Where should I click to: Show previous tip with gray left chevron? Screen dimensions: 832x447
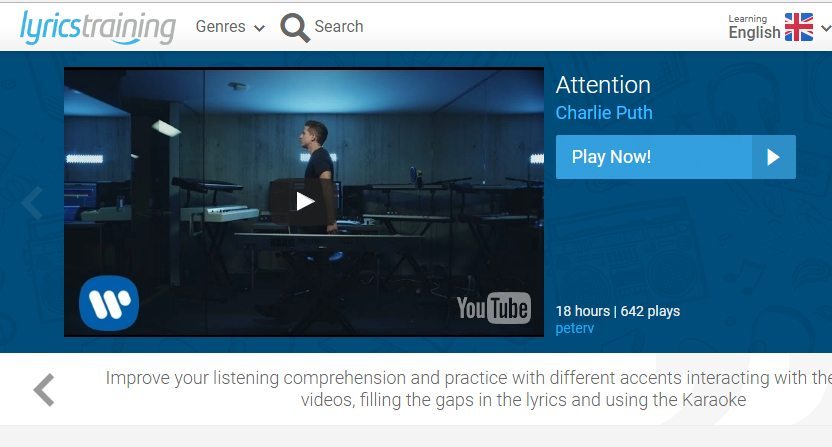click(44, 390)
